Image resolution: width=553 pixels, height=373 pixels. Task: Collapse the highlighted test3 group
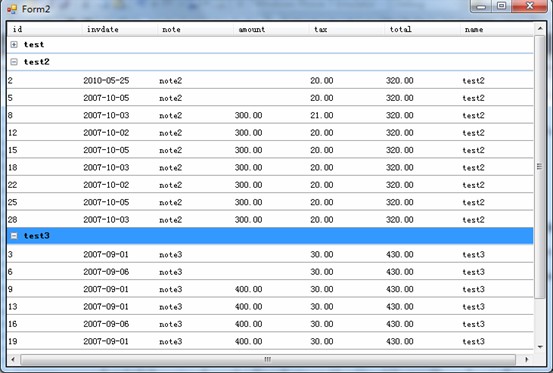[14, 236]
